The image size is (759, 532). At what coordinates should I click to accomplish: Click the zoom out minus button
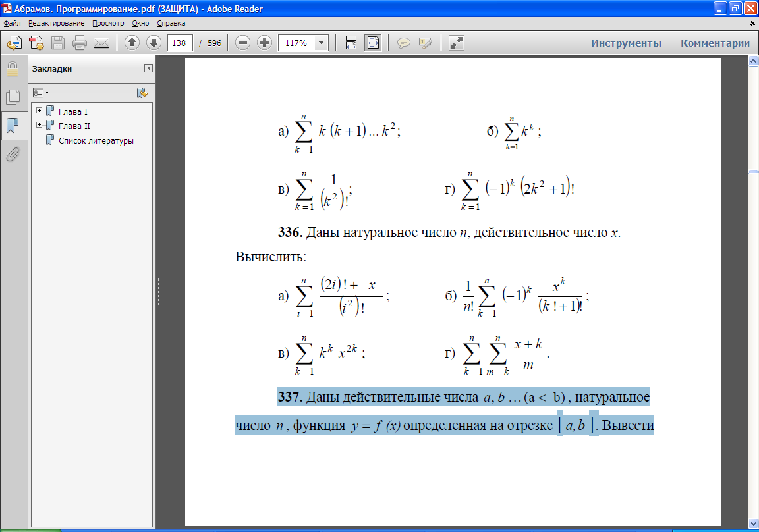point(242,43)
